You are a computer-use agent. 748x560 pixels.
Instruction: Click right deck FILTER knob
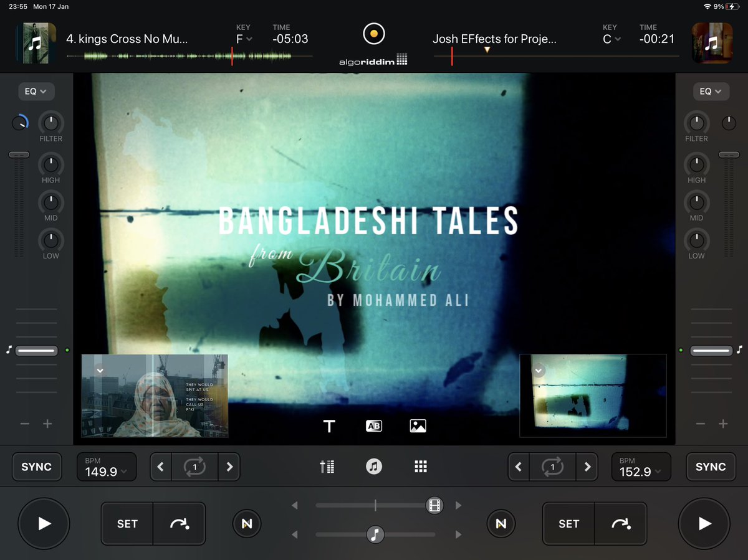(x=696, y=123)
